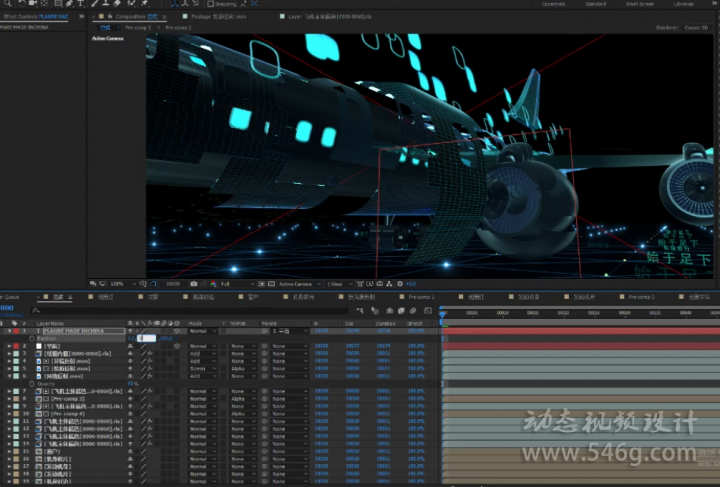Open the Active Camera view dropdown

pos(299,284)
